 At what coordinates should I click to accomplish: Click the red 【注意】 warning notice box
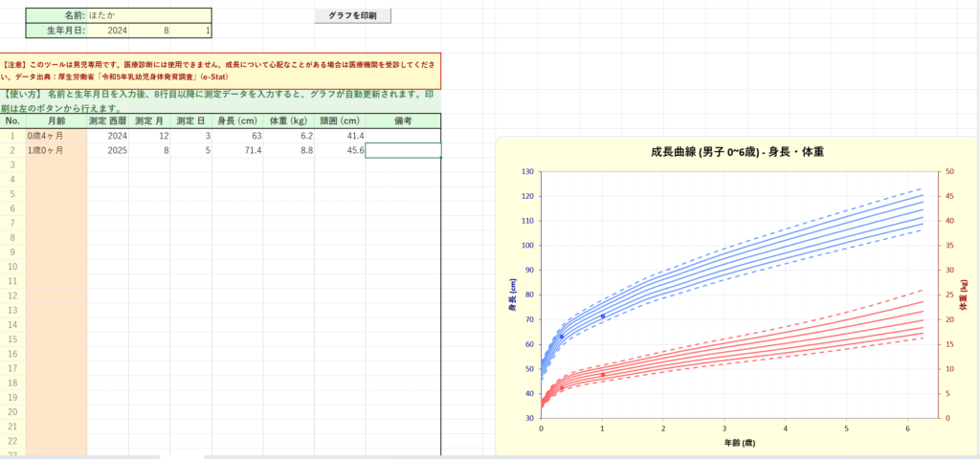(x=220, y=71)
